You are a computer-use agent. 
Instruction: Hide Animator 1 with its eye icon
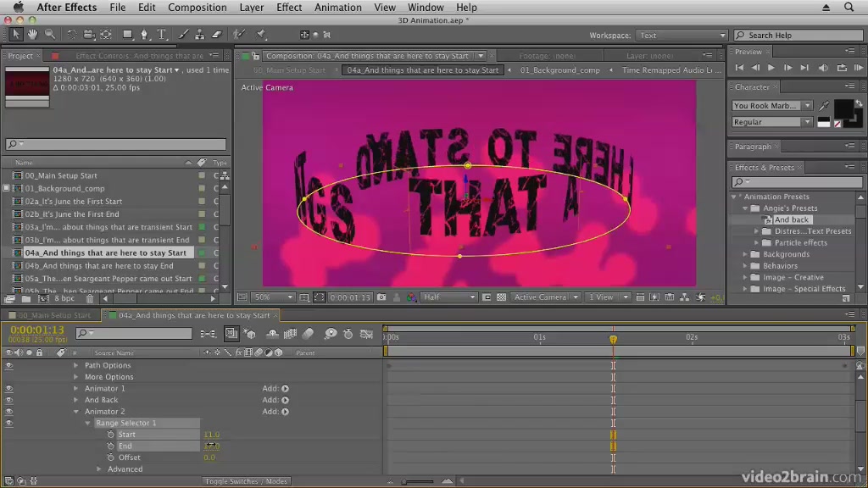(x=8, y=388)
